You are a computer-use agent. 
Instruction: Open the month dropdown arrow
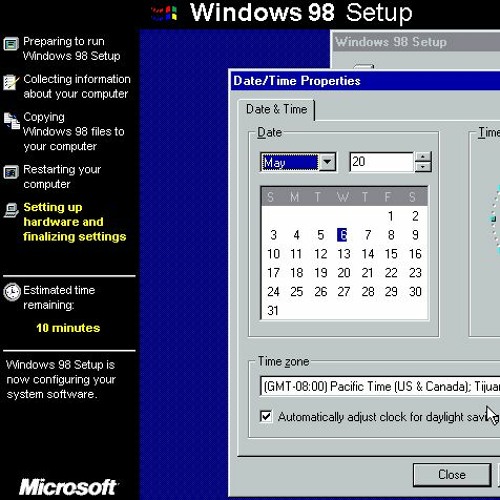coord(327,162)
